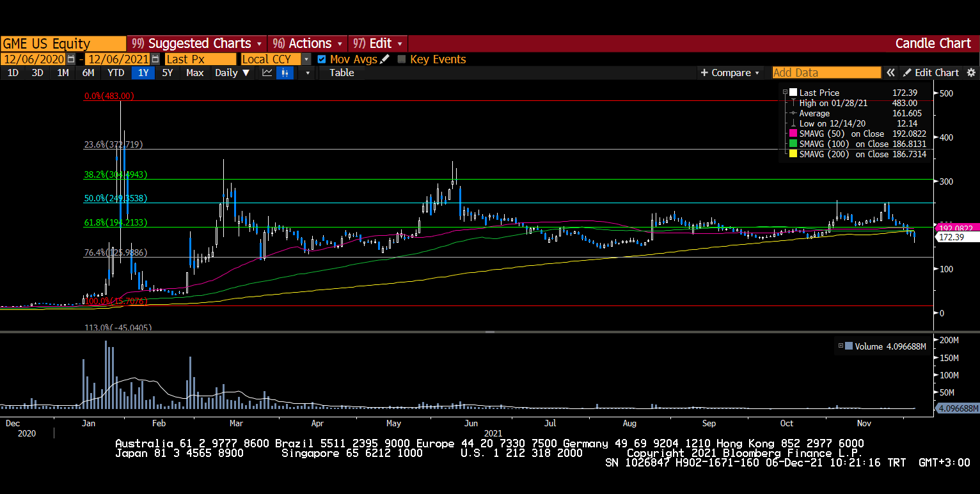Collapse the Volume legend expander
The image size is (980, 494).
(x=841, y=346)
